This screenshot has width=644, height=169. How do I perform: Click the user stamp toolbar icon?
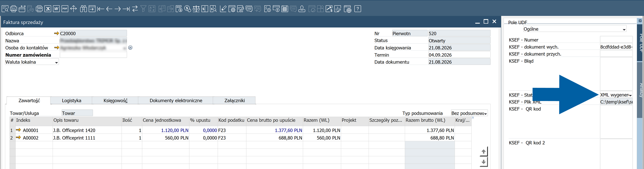(x=302, y=9)
